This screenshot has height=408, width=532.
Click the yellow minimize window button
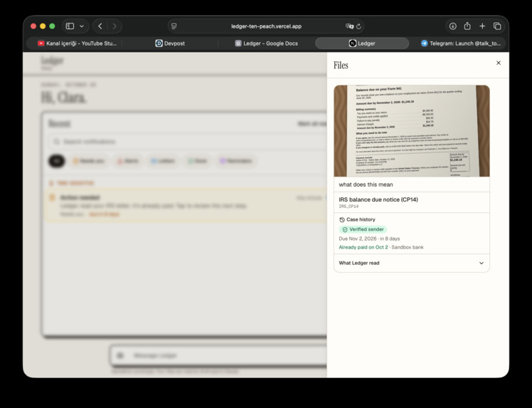[43, 26]
